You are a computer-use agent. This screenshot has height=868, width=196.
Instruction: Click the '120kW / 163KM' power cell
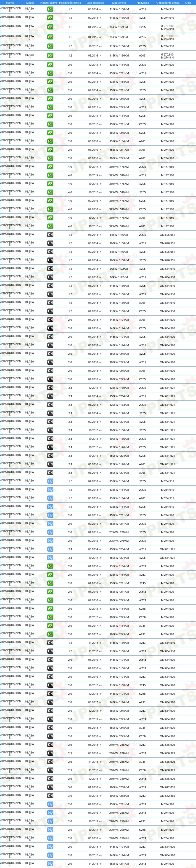click(x=119, y=405)
